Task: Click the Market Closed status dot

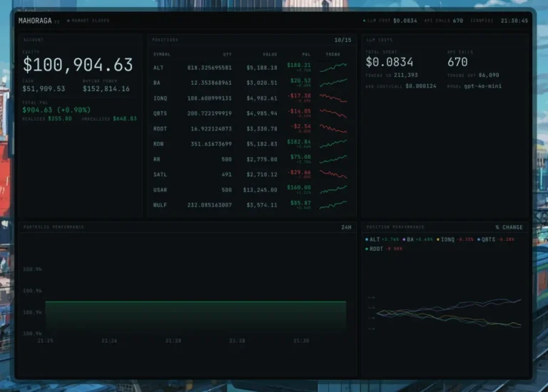Action: pyautogui.click(x=68, y=21)
